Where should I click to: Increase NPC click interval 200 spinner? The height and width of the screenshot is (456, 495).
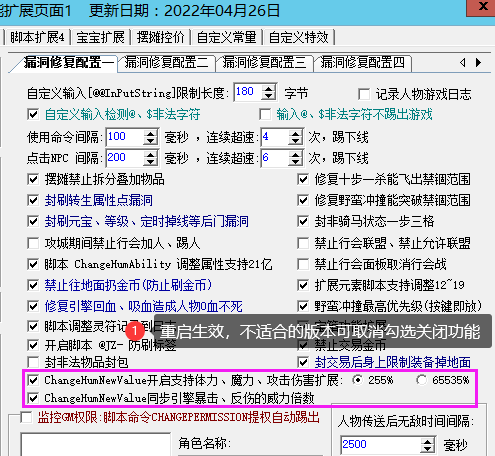pyautogui.click(x=150, y=154)
